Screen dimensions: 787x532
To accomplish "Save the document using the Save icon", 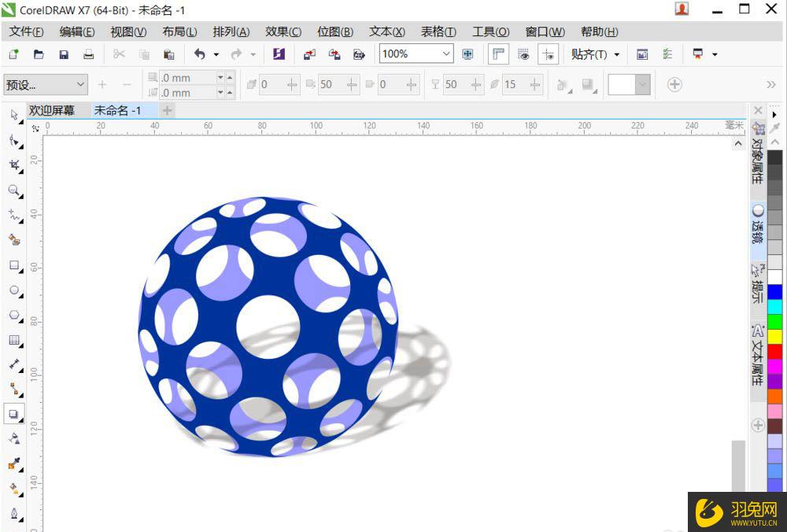I will coord(64,54).
